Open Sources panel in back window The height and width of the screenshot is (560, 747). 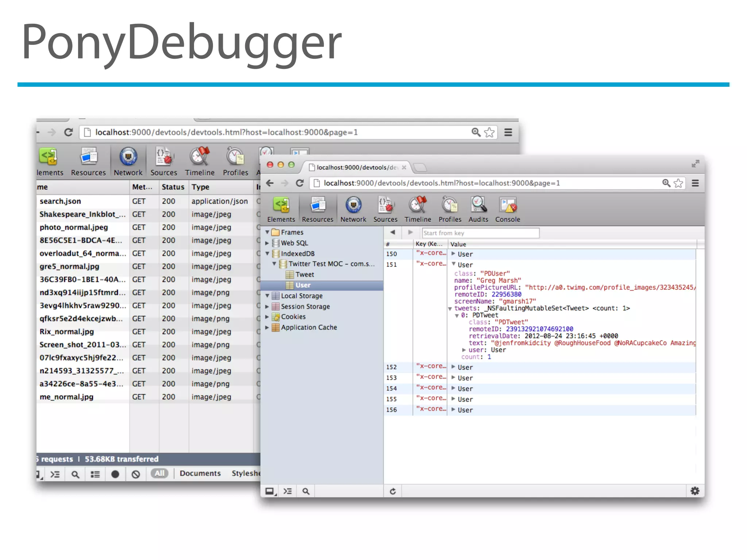[164, 162]
